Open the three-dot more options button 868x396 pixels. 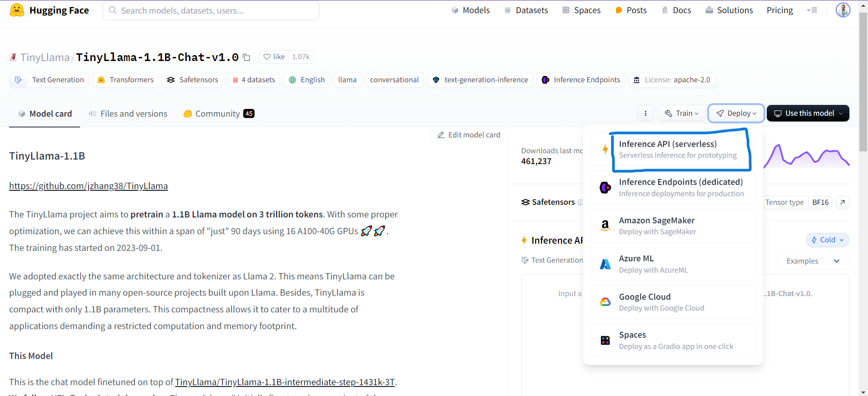[x=646, y=113]
